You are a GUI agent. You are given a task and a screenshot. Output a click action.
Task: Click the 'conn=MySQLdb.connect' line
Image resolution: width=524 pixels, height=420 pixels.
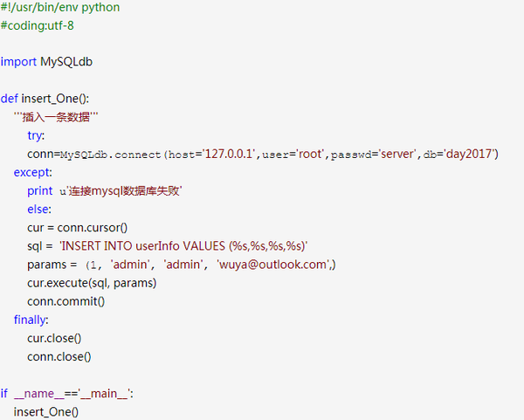[263, 154]
